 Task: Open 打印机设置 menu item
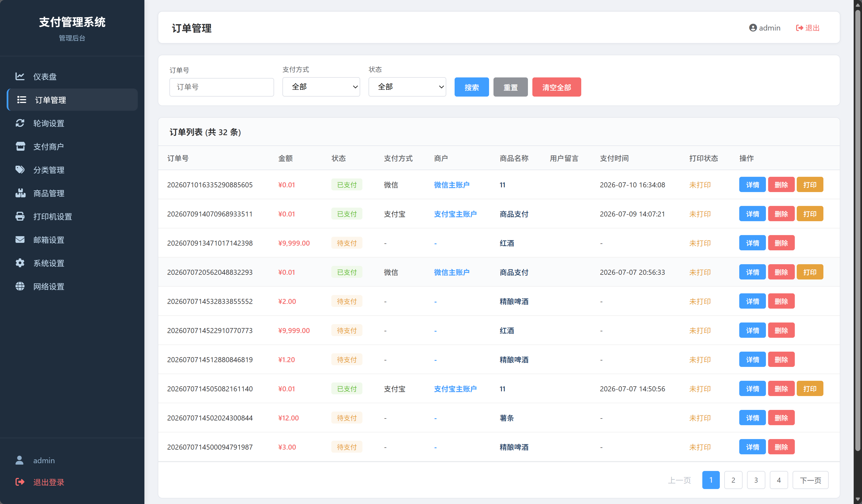click(x=72, y=216)
